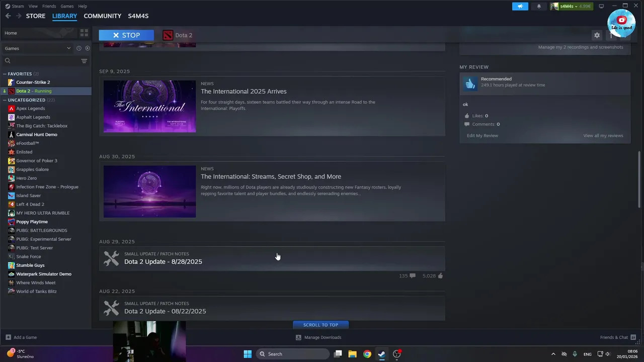Go to the LIBRARY tab
Viewport: 644px width, 362px height.
coord(64,16)
